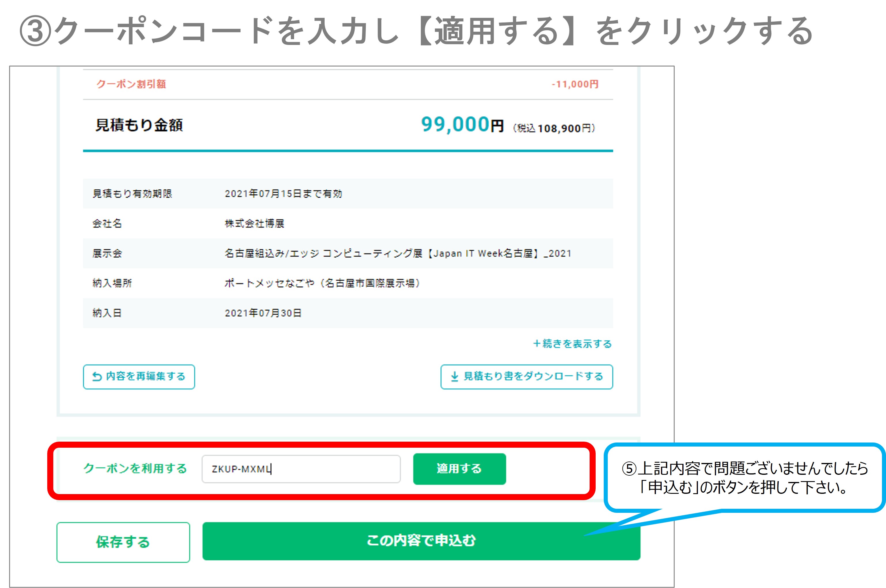The height and width of the screenshot is (588, 886).
Task: Click the download arrow icon in 見積もり書 button
Action: coord(455,377)
